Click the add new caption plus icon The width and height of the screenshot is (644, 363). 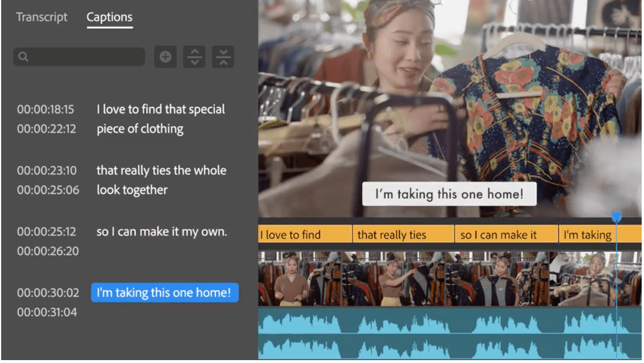[165, 57]
